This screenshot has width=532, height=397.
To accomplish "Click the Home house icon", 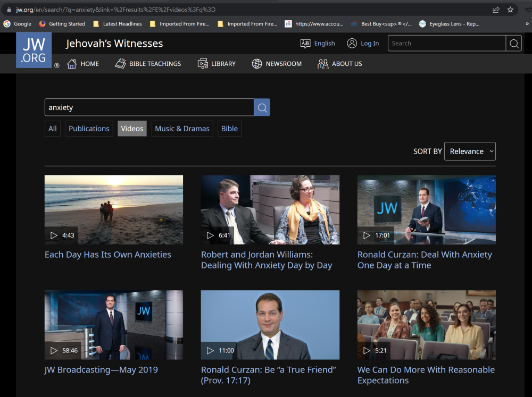I will (x=72, y=64).
